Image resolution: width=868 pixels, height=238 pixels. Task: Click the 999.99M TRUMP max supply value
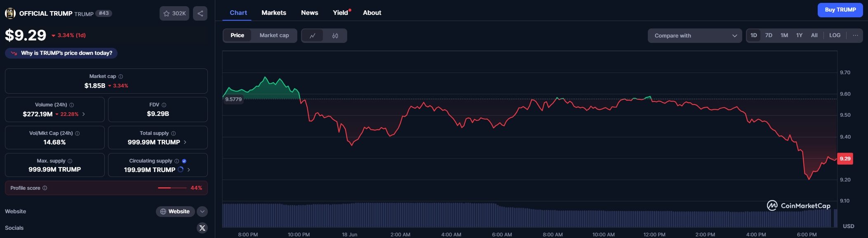[x=54, y=170]
